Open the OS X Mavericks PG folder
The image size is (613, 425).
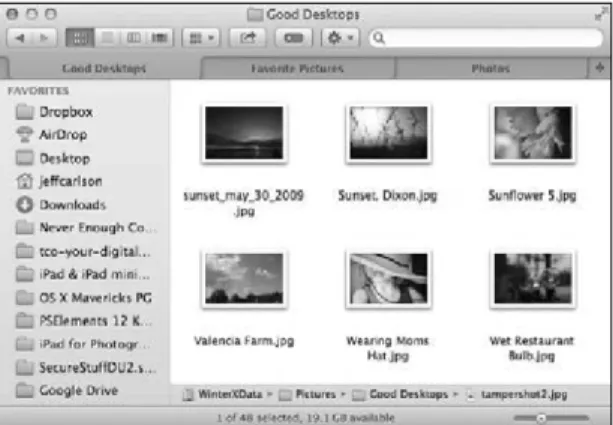84,298
